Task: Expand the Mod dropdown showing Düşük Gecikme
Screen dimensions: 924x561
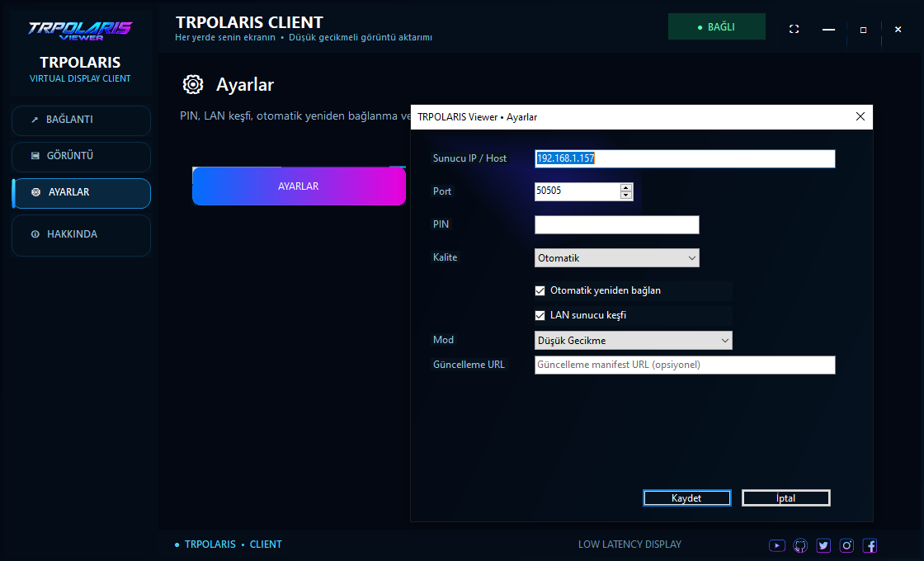Action: tap(634, 341)
